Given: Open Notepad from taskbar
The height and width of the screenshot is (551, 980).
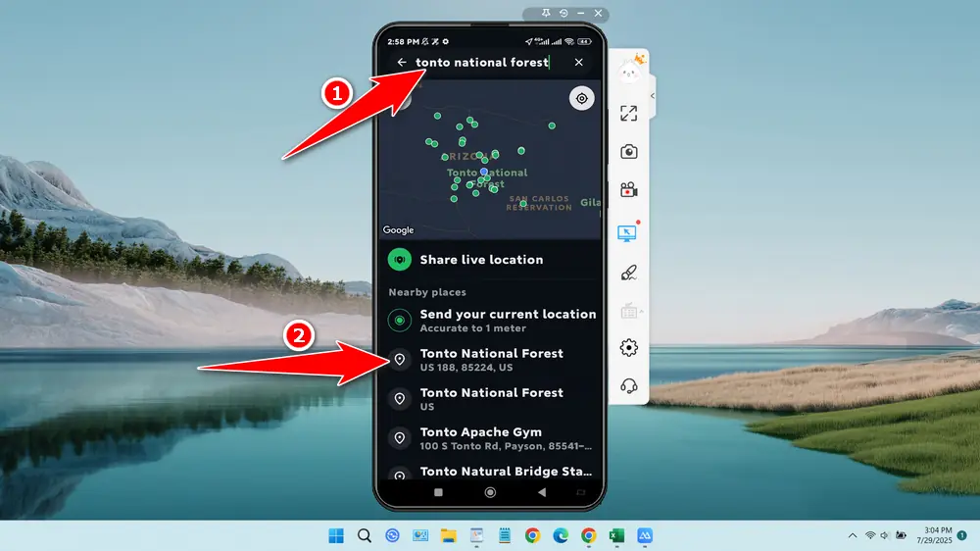Looking at the screenshot, I should [505, 535].
